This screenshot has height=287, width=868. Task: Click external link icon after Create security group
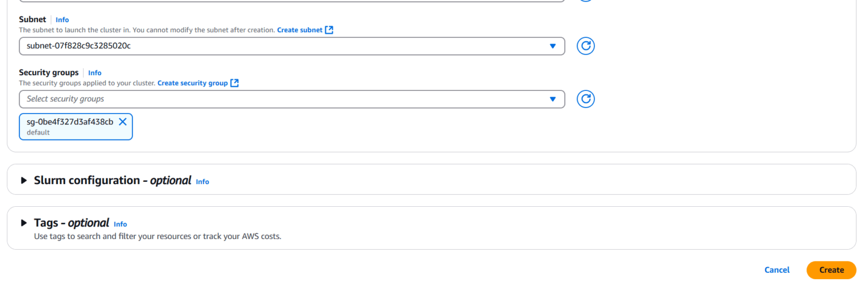point(235,83)
